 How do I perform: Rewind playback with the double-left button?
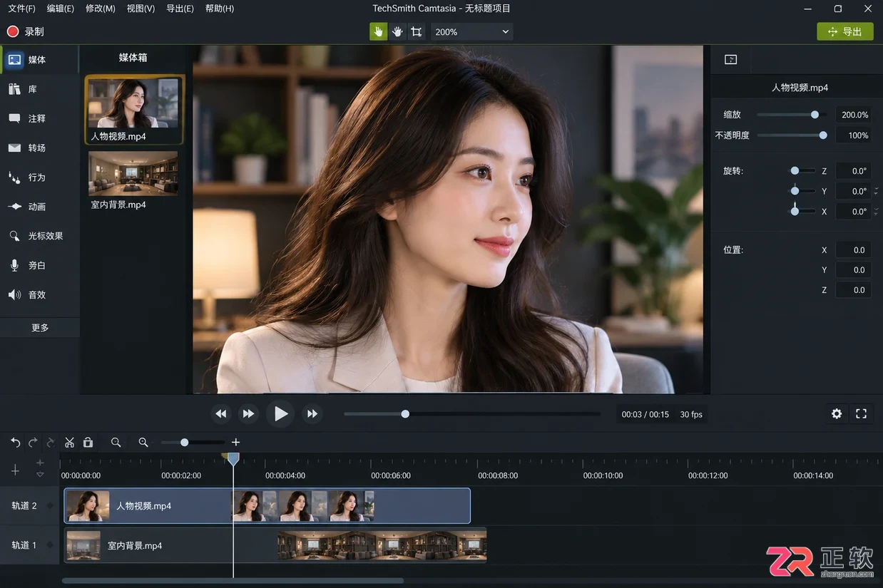pos(221,414)
